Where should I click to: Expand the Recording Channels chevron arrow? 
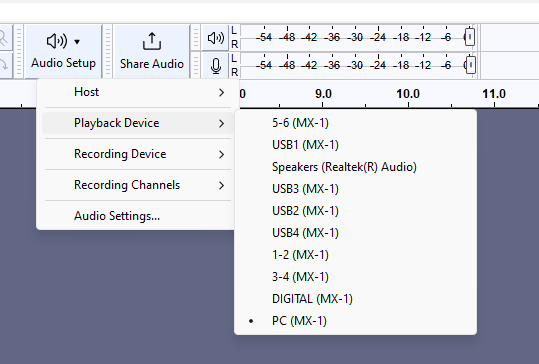221,185
